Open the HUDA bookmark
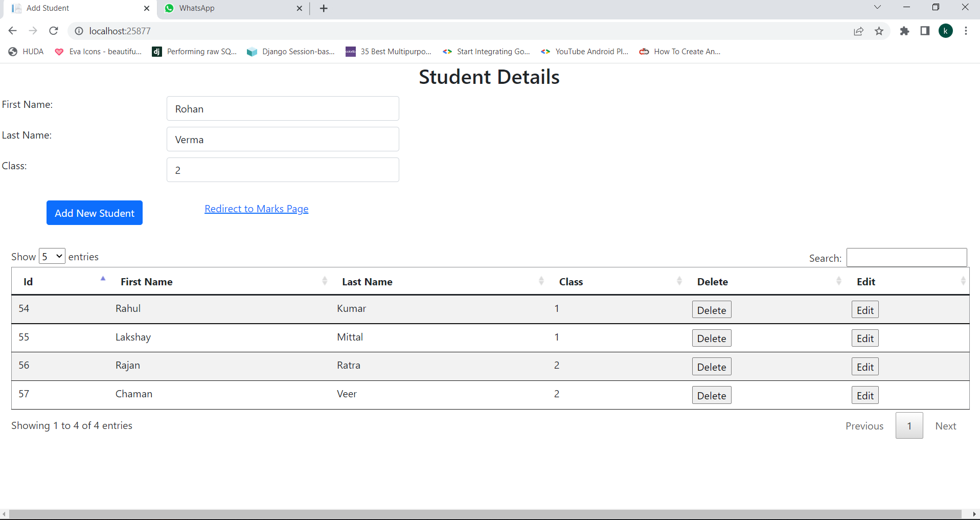 26,52
